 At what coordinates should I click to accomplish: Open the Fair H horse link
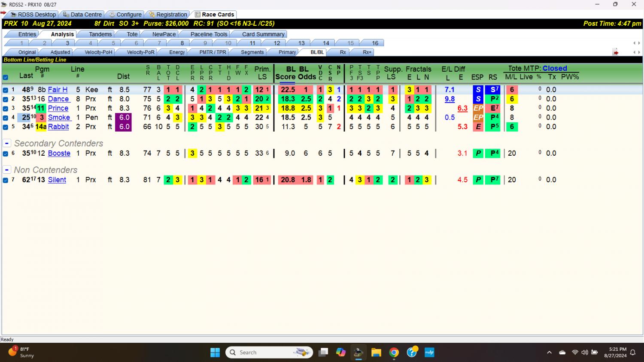[x=58, y=90]
